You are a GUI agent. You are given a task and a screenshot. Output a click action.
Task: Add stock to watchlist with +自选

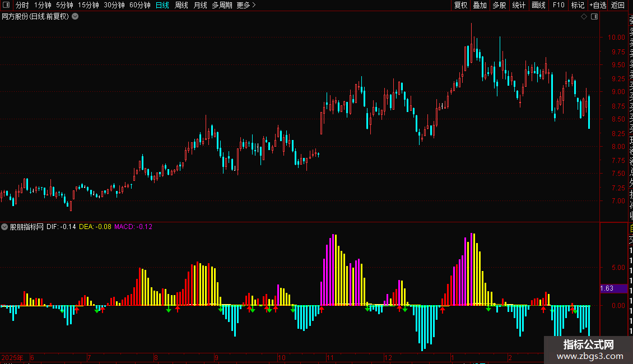coord(598,5)
